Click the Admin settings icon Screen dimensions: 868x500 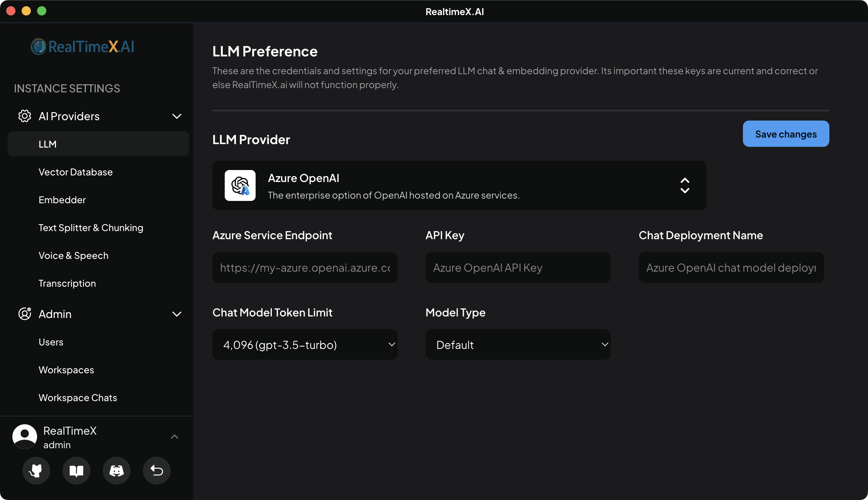pos(24,314)
